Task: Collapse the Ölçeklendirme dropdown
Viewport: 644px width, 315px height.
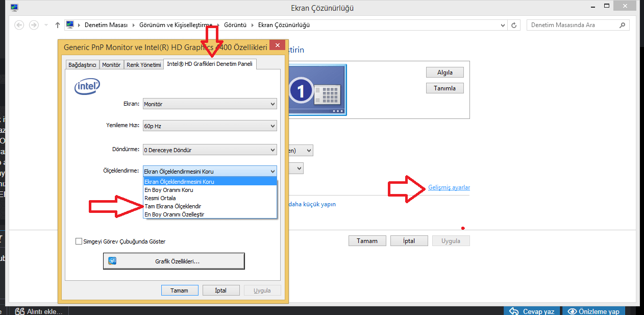Action: point(210,172)
